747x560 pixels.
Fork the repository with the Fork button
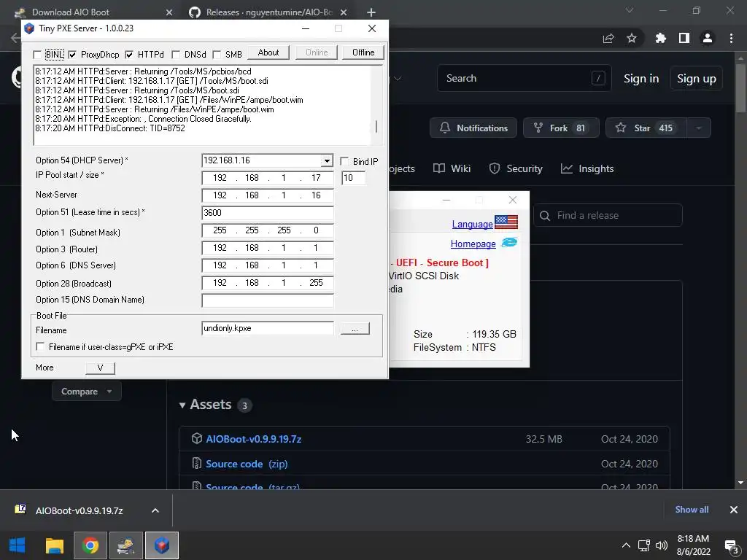click(561, 128)
